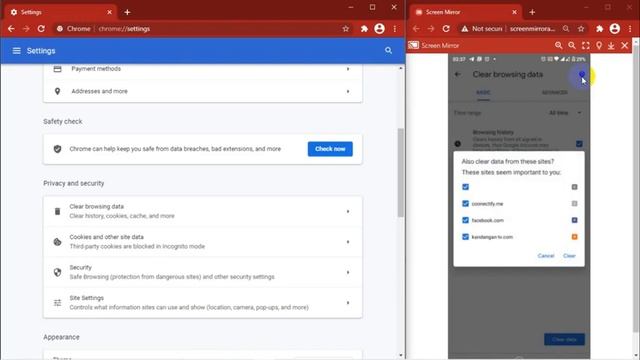Open Security settings row arrow
Image resolution: width=640 pixels, height=360 pixels.
coord(348,272)
